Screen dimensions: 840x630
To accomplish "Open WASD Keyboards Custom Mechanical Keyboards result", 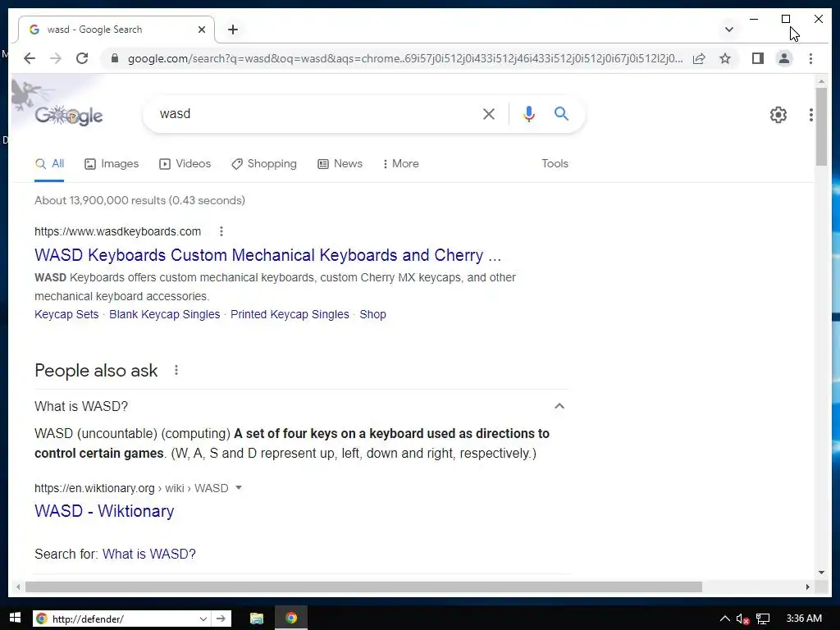I will [268, 256].
